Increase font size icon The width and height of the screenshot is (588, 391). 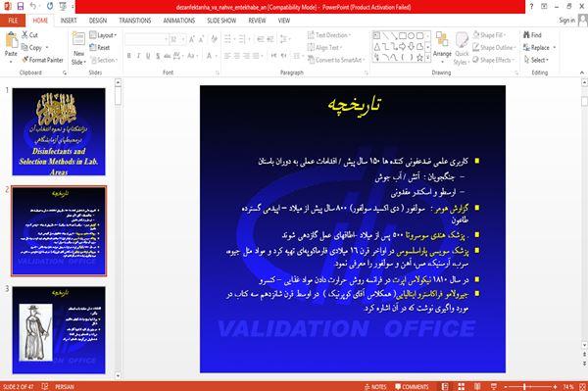click(x=192, y=39)
